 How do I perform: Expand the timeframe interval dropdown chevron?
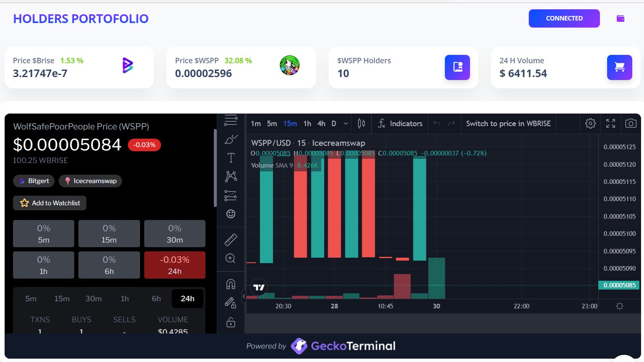pyautogui.click(x=346, y=124)
